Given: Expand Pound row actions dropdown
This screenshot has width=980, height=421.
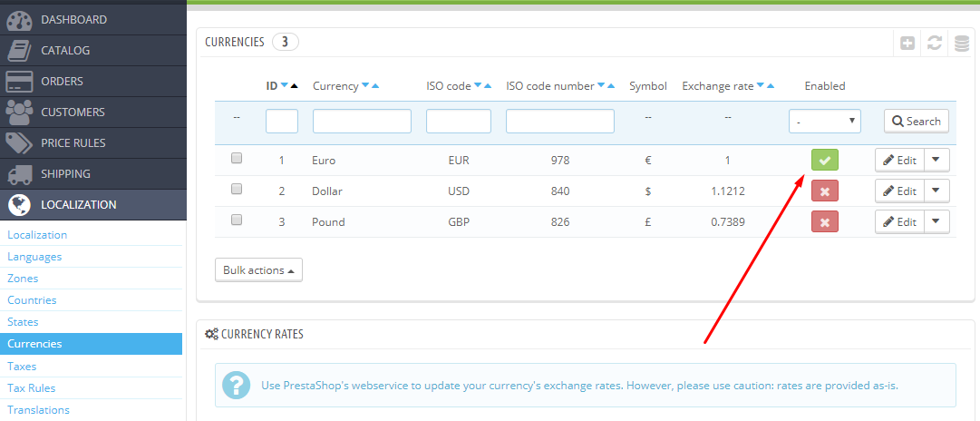Looking at the screenshot, I should tap(936, 221).
